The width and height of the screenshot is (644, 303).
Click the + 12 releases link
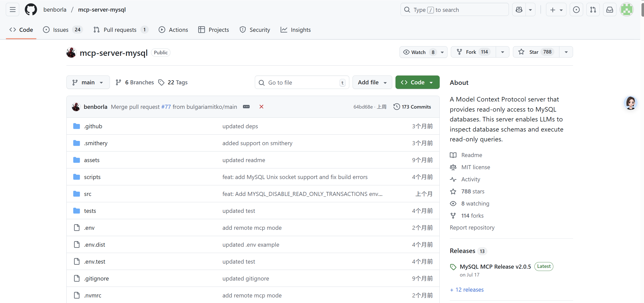point(467,290)
